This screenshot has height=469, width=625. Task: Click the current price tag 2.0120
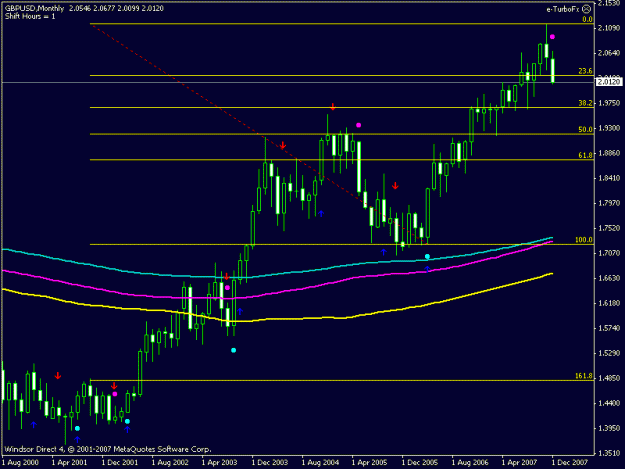click(609, 82)
